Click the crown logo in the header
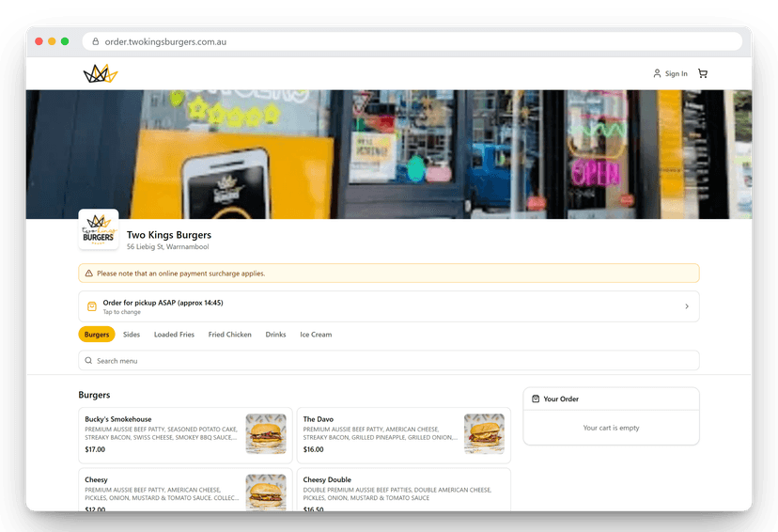Screen dimensions: 778x532 point(101,73)
